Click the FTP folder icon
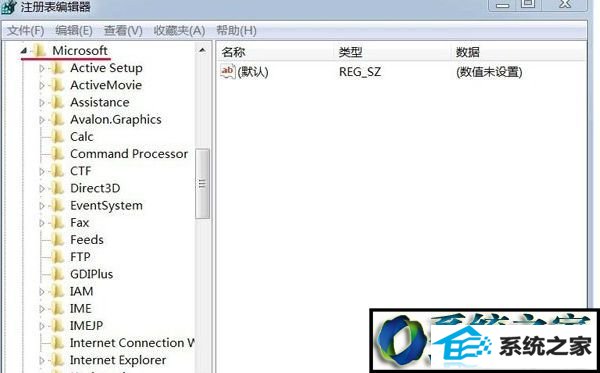Screen dimensions: 600x373 click(x=58, y=257)
